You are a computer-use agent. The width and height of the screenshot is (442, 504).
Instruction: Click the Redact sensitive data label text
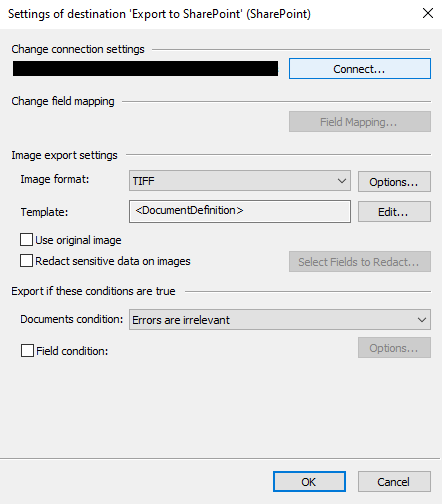[113, 261]
